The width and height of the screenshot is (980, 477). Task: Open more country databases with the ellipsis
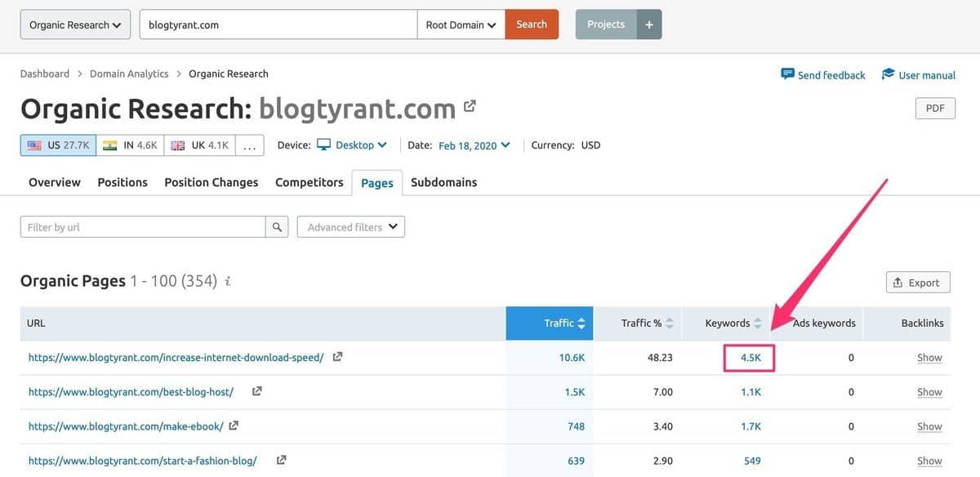[249, 145]
